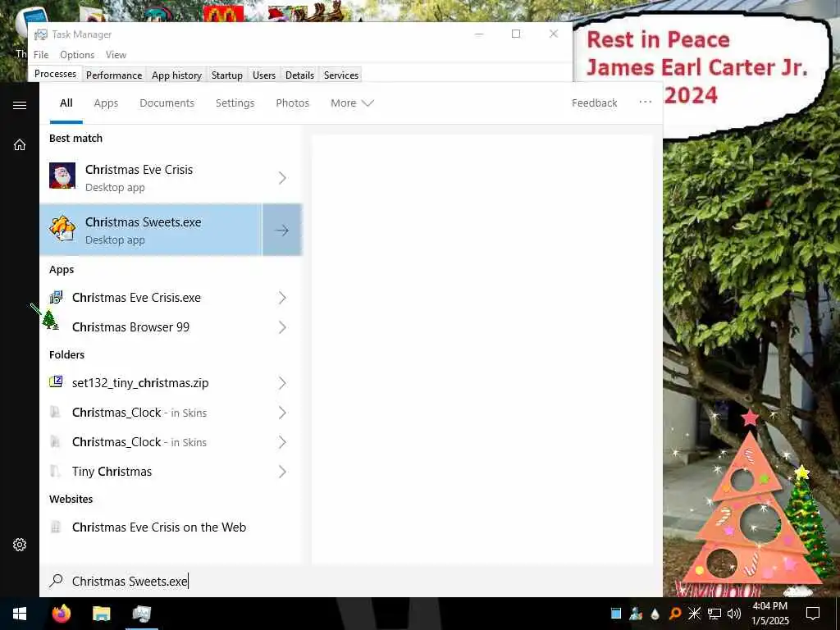
Task: Expand the search panel hamburger menu
Action: tap(20, 105)
